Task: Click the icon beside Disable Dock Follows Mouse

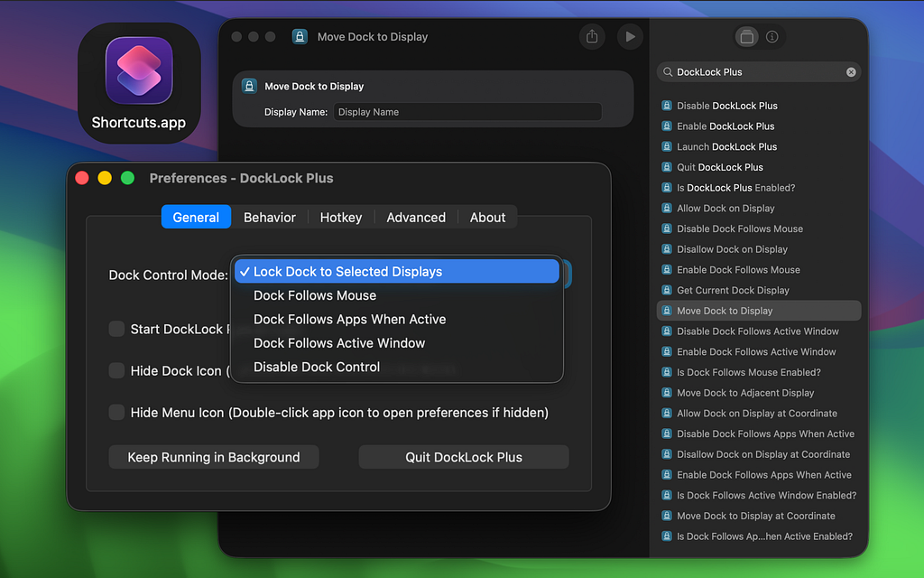Action: tap(667, 228)
